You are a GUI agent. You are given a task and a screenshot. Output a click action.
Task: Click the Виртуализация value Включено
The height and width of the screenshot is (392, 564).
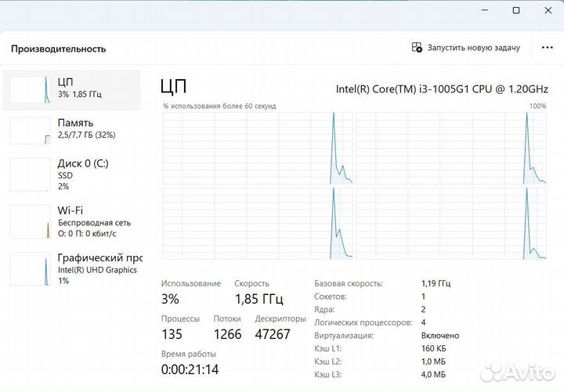pos(440,336)
